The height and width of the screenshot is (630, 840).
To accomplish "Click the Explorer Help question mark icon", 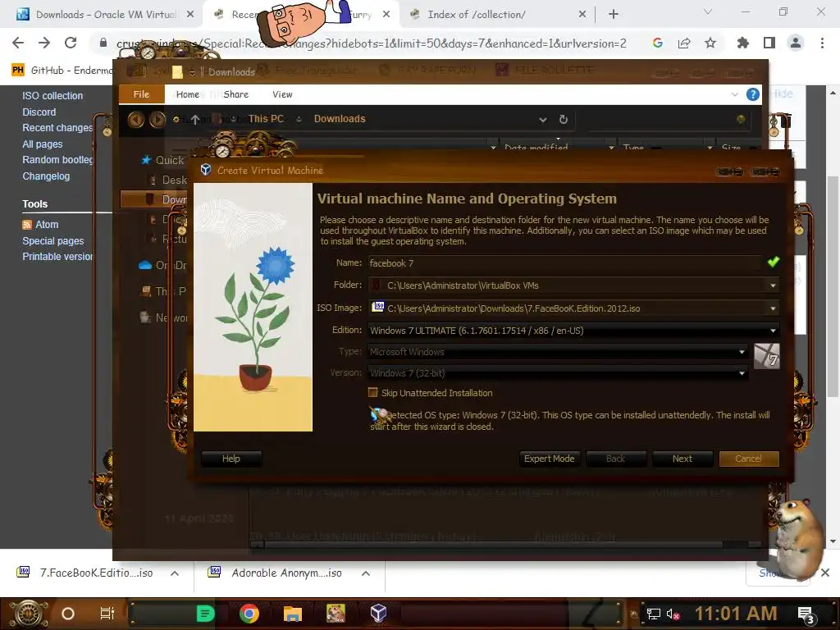I will (x=753, y=95).
